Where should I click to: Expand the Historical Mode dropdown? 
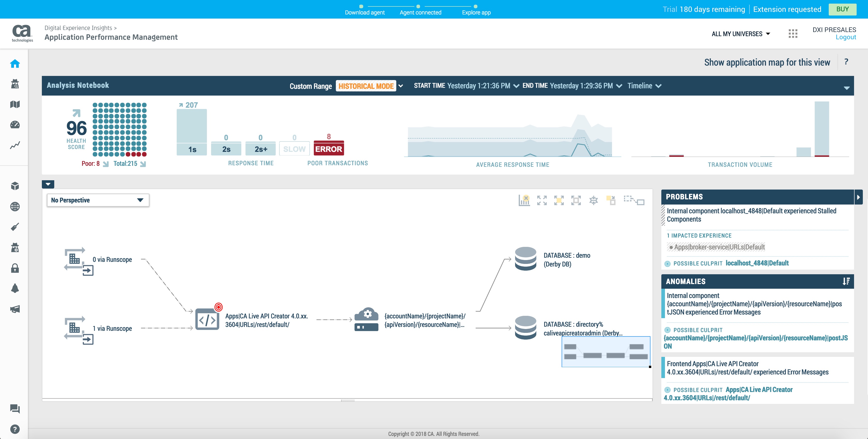click(x=401, y=86)
